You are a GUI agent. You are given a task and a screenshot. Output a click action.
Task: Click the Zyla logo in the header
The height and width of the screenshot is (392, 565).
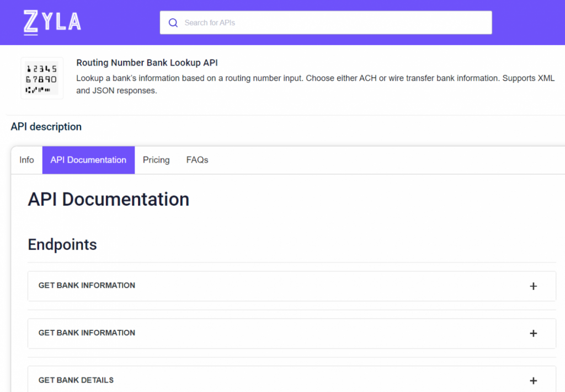click(52, 23)
